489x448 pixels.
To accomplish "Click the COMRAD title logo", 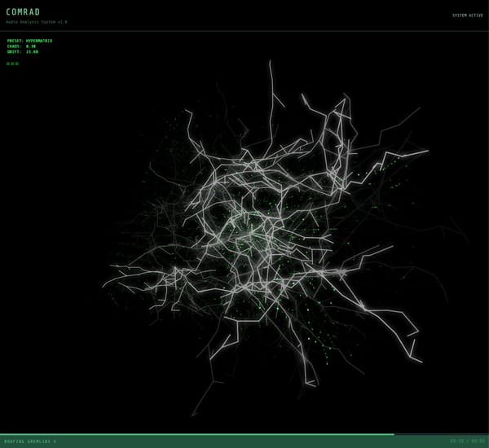I will tap(23, 12).
